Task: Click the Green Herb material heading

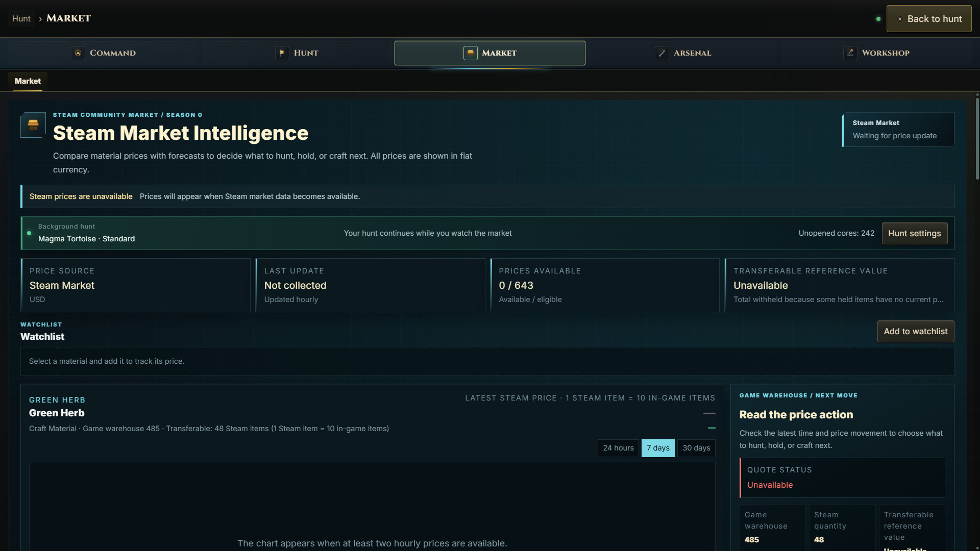Action: click(57, 413)
